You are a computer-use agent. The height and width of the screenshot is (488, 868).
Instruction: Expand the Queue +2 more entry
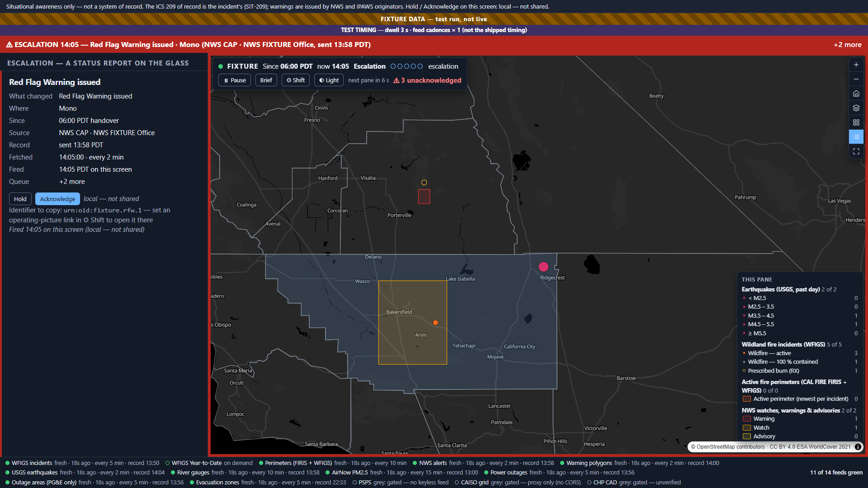click(72, 182)
